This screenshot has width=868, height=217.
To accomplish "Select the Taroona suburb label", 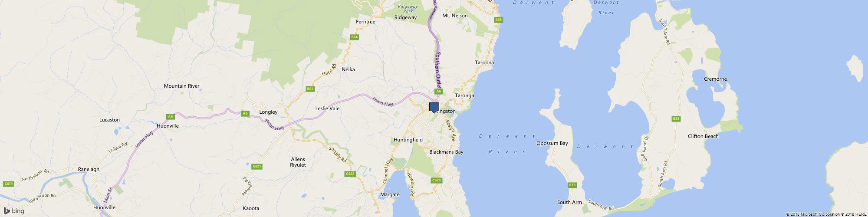I will pyautogui.click(x=484, y=62).
